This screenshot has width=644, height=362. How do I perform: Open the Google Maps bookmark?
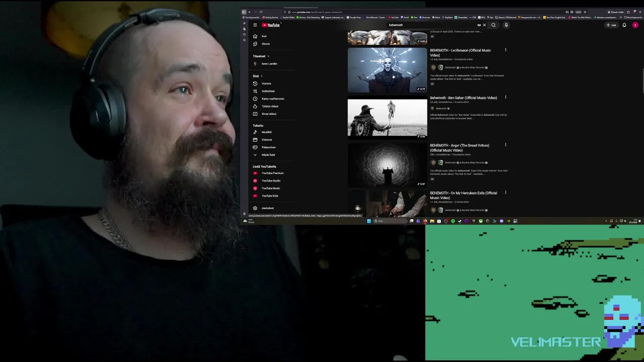(x=354, y=17)
